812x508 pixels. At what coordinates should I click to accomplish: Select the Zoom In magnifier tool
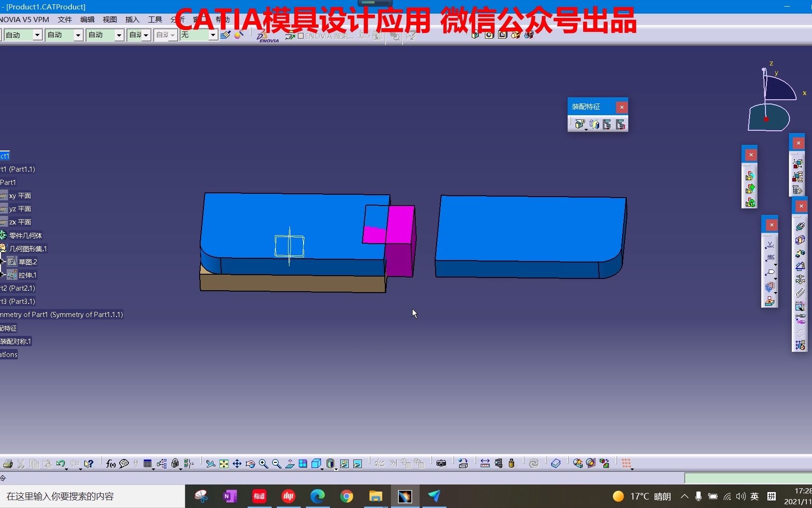[x=264, y=464]
